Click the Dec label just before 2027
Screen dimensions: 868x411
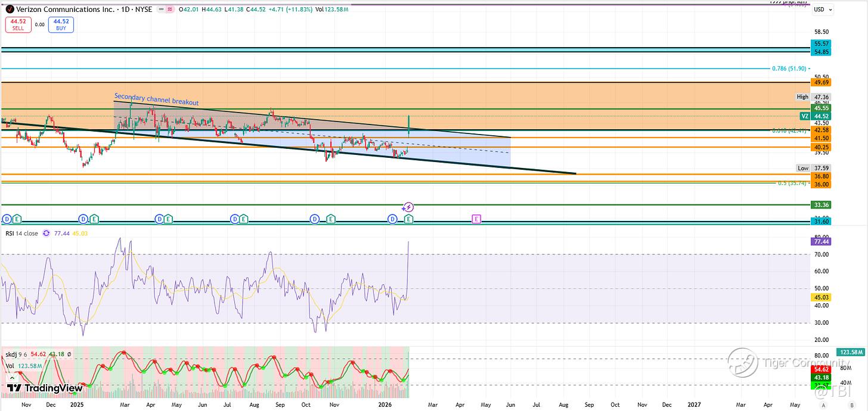667,404
